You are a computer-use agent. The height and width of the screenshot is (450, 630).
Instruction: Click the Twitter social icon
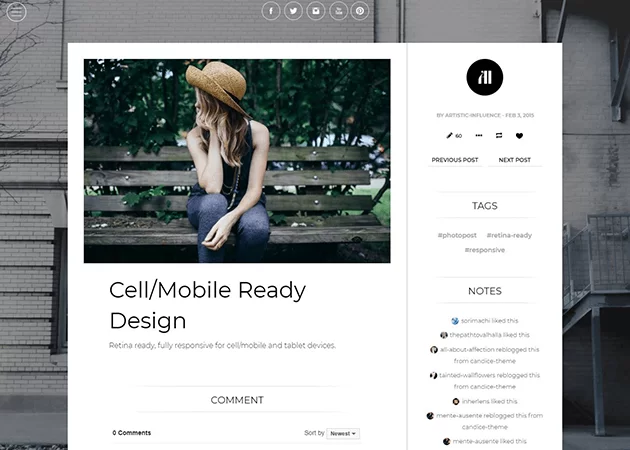pos(293,11)
